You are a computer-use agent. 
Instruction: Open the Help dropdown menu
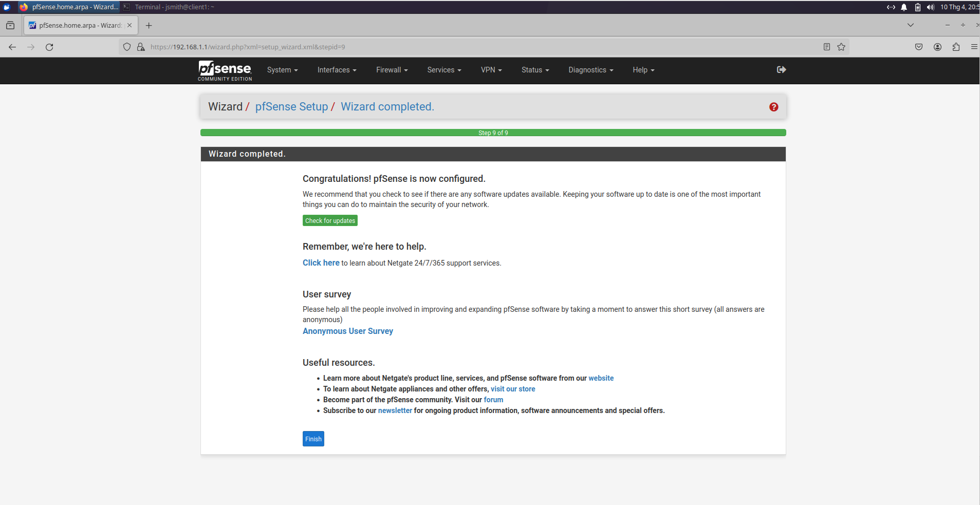coord(643,70)
